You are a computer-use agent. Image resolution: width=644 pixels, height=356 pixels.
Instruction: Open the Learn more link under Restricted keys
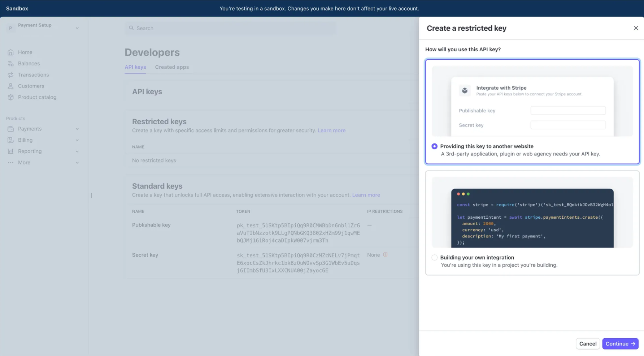[331, 130]
